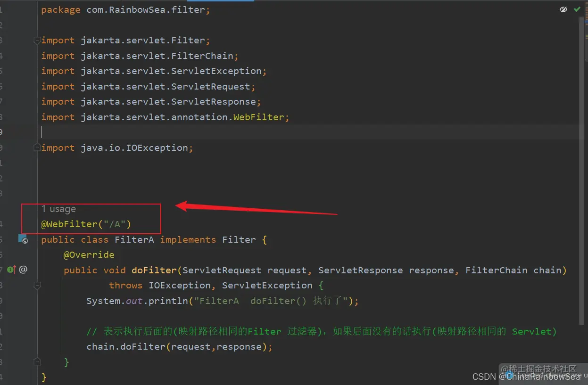This screenshot has height=385, width=588.
Task: Click "ServletRequest" in the import statement
Action: pyautogui.click(x=211, y=86)
